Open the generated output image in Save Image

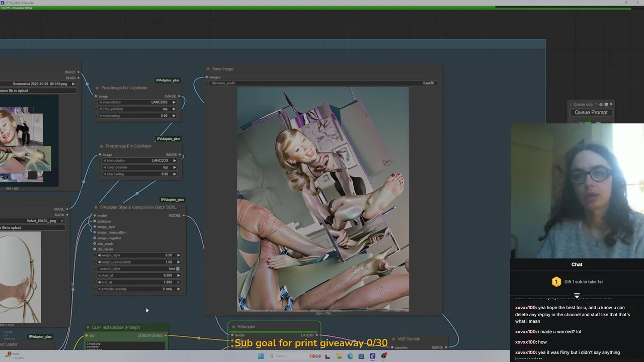pos(323,200)
